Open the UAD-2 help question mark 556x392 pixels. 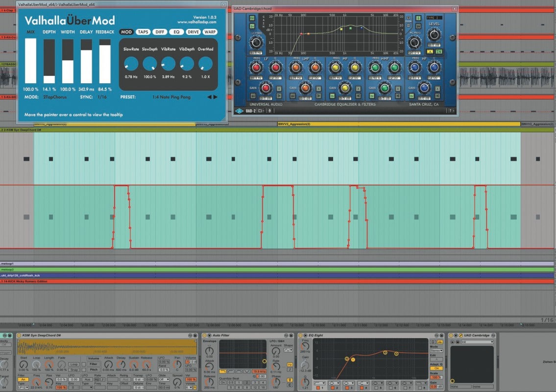451,111
